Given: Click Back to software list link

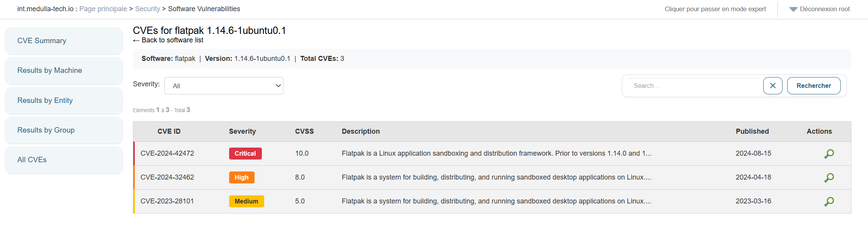Looking at the screenshot, I should tap(168, 40).
